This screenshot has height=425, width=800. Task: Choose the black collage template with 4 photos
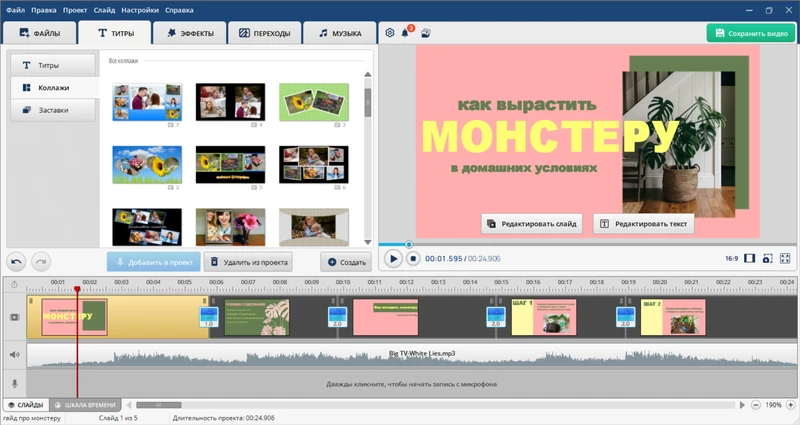231,102
